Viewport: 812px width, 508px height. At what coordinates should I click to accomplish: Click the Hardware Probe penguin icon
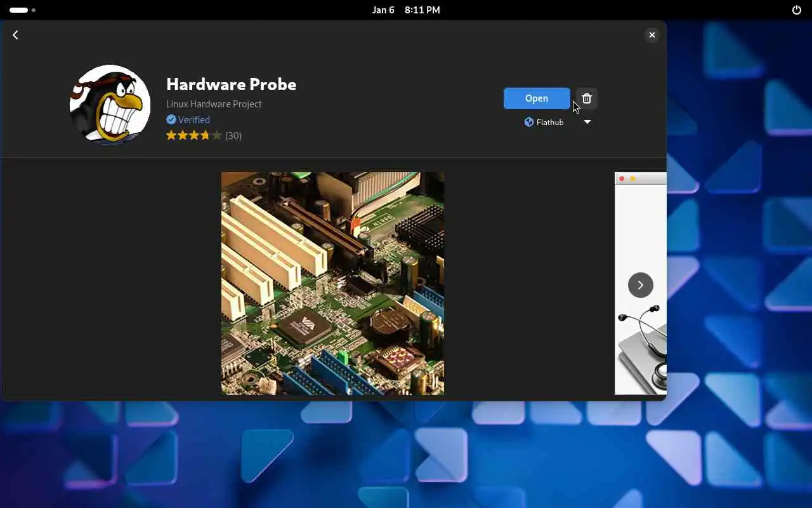110,105
